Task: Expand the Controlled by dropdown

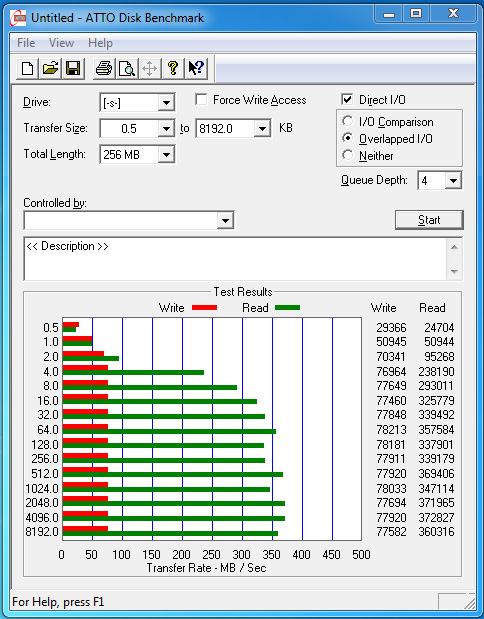Action: coord(225,220)
